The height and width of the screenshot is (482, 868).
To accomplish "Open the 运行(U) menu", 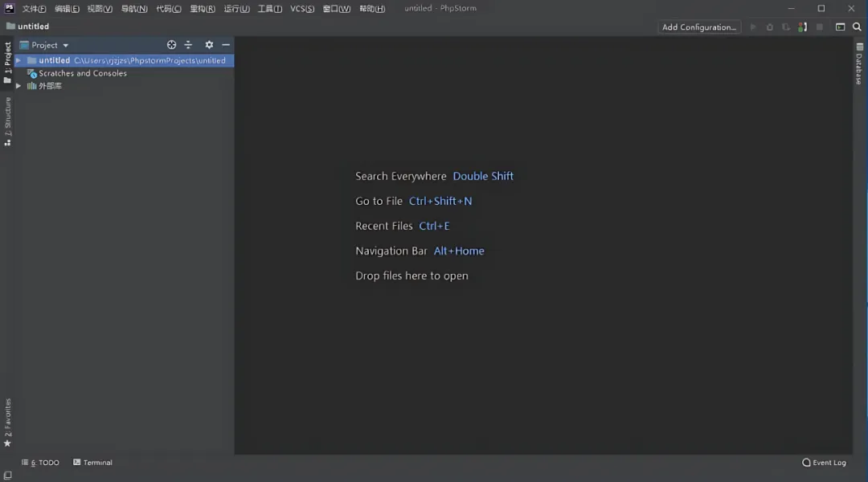I will [236, 8].
